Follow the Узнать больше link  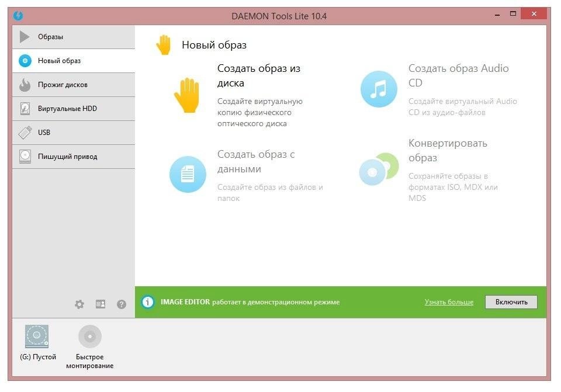point(449,302)
